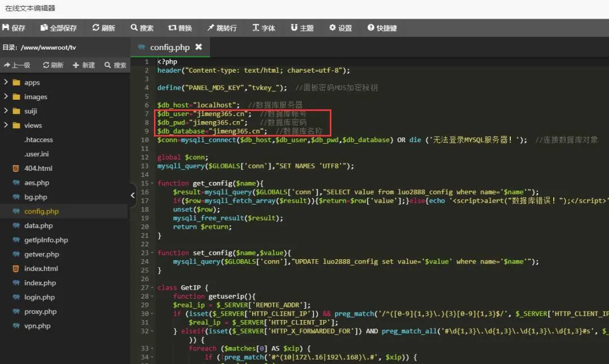The width and height of the screenshot is (609, 364).
Task: Click the proxy.php file icon
Action: [16, 312]
